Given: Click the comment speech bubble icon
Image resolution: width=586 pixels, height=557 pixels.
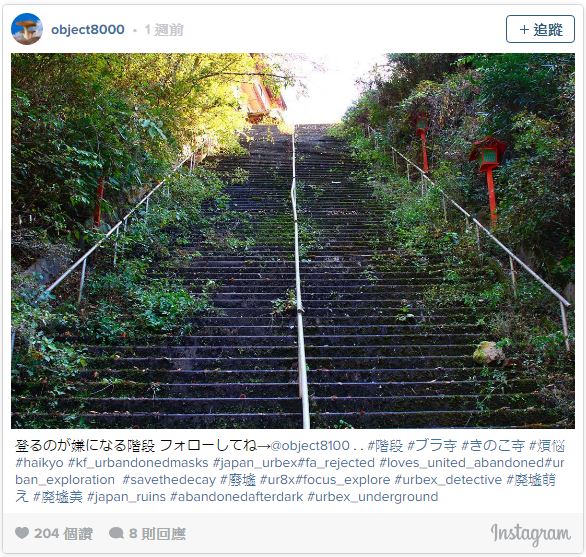Looking at the screenshot, I should [x=116, y=533].
